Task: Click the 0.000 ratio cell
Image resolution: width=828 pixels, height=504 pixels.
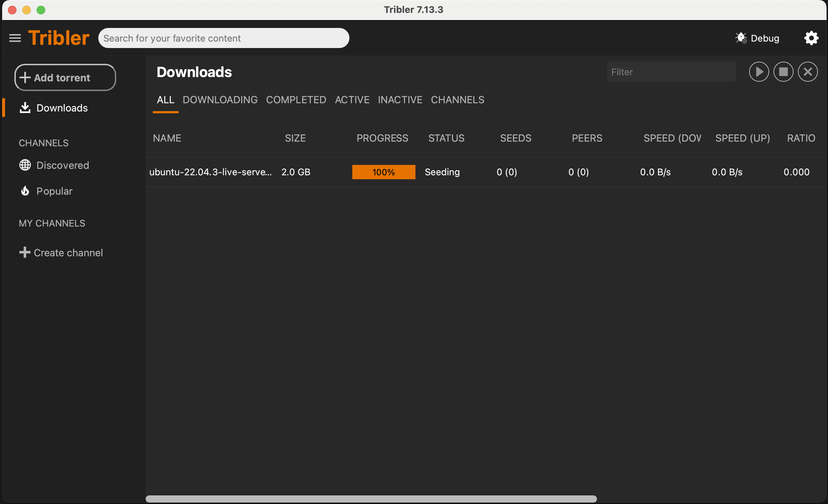Action: pyautogui.click(x=796, y=172)
